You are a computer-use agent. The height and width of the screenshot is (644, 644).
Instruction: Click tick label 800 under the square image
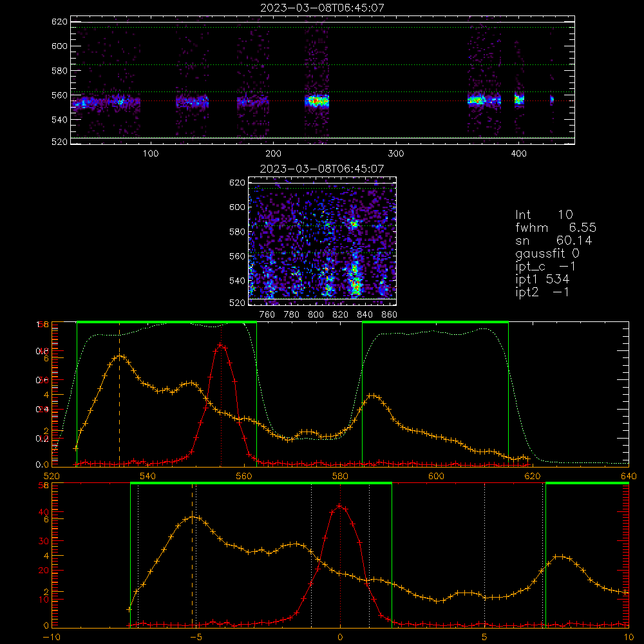point(316,315)
